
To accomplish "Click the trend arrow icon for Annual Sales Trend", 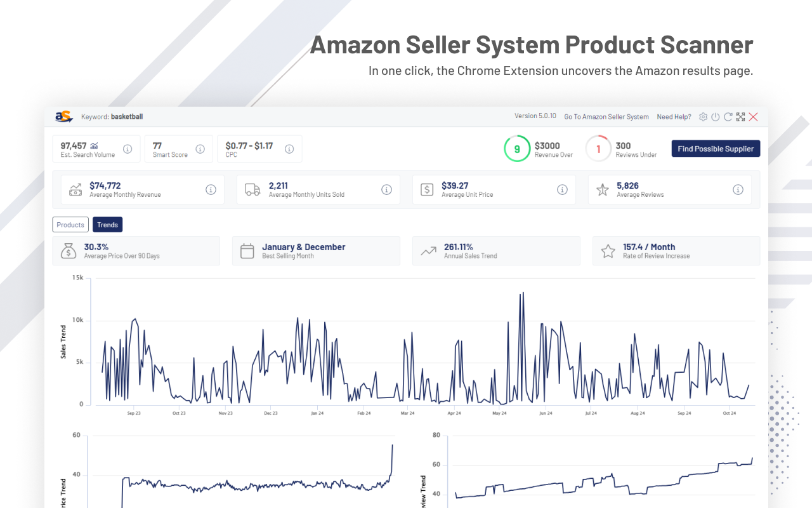I will click(428, 251).
